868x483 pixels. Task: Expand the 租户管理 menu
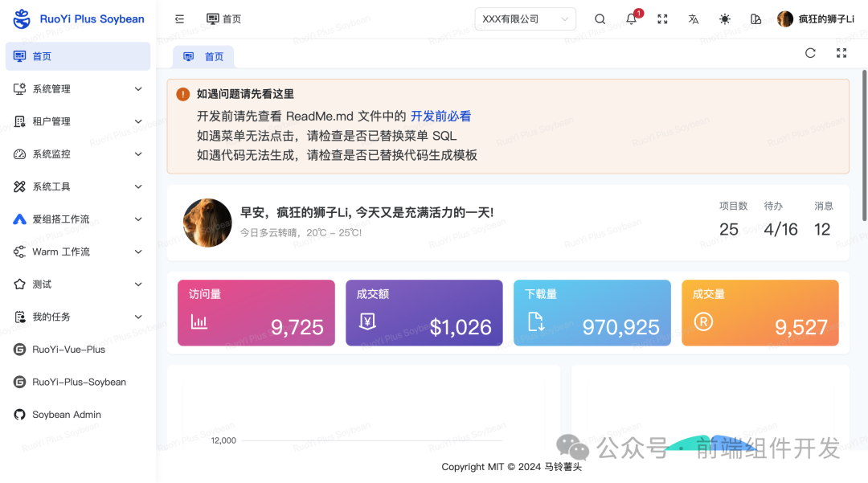[x=56, y=121]
